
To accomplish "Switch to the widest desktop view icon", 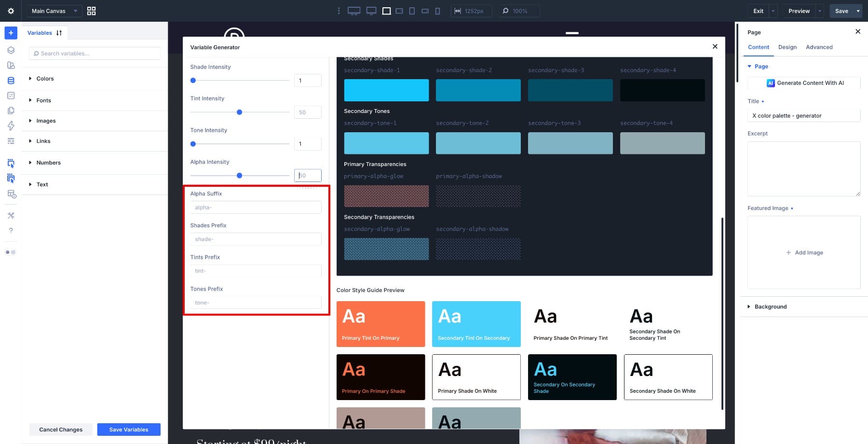I will 354,11.
